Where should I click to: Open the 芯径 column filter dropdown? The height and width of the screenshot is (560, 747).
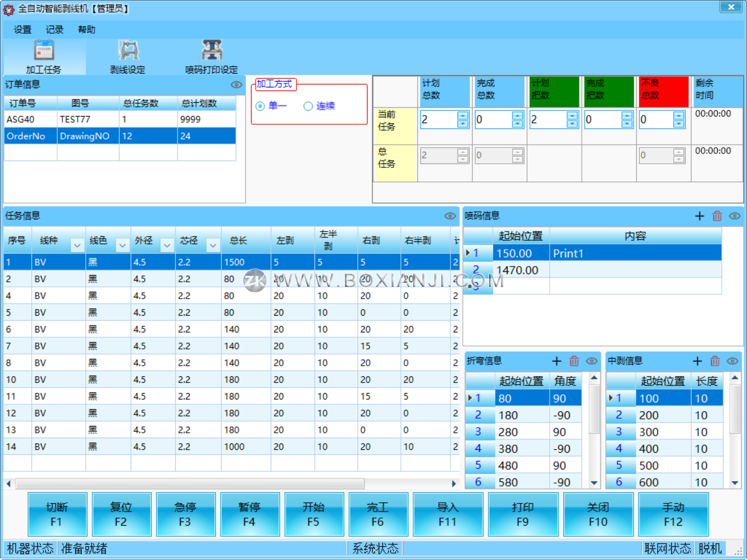pyautogui.click(x=212, y=246)
